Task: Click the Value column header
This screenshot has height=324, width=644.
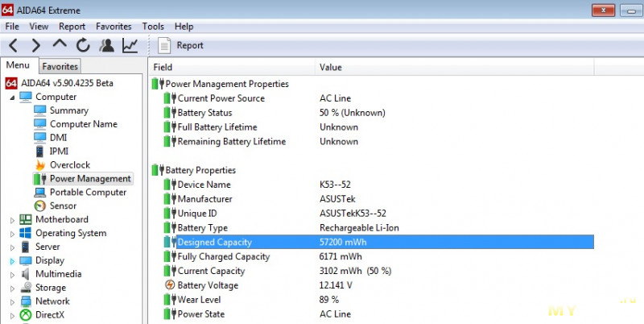Action: [454, 67]
